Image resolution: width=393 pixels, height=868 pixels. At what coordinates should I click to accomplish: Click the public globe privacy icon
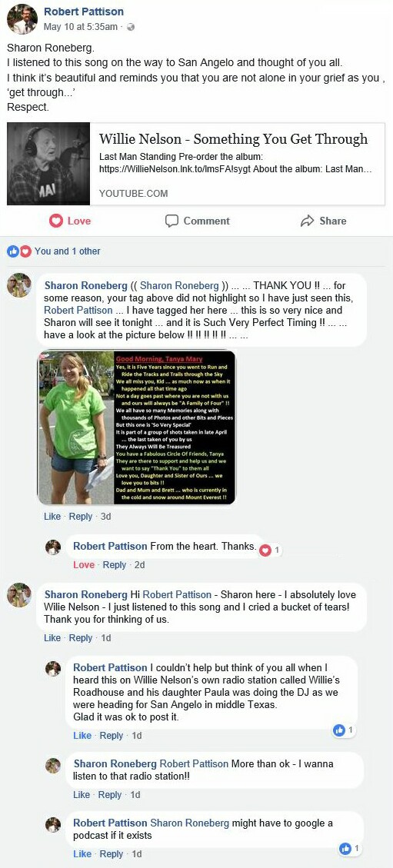[131, 27]
